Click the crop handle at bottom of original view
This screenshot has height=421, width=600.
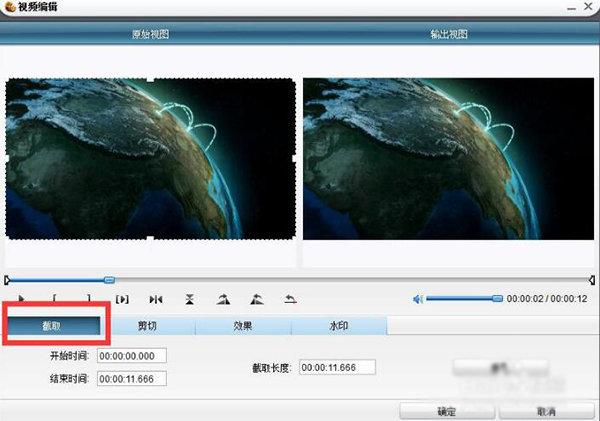tap(150, 239)
